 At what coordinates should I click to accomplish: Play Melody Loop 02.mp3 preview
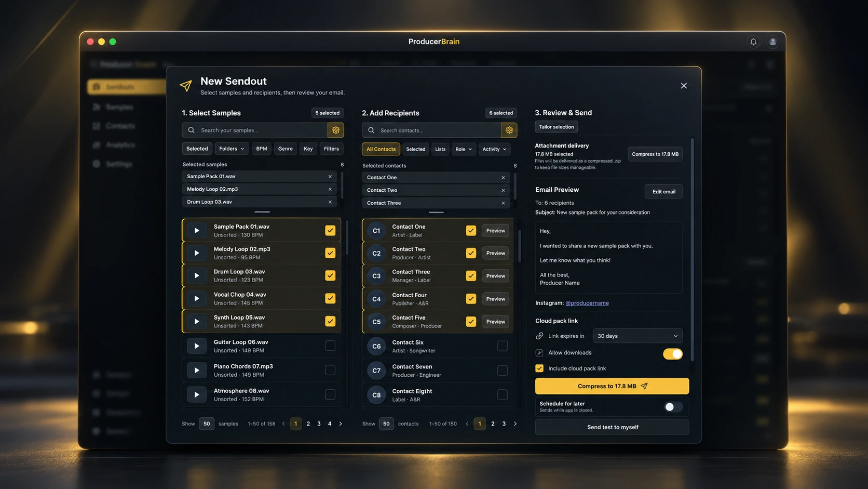tap(197, 253)
